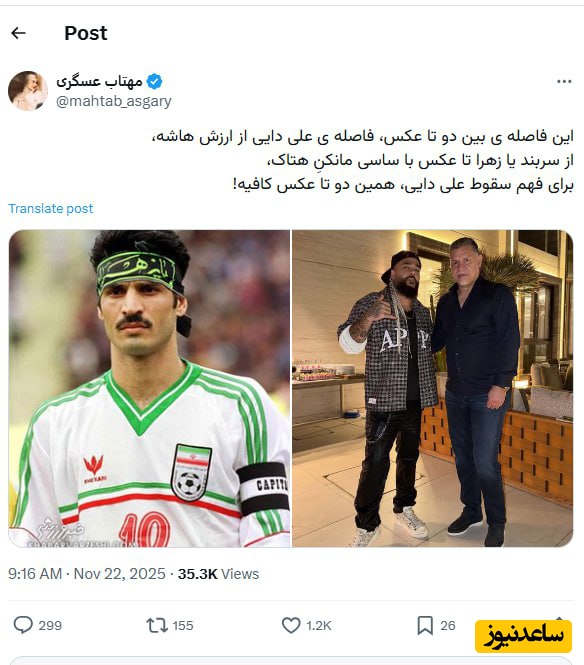Open the left photo of footballer
This screenshot has width=584, height=665.
pyautogui.click(x=149, y=388)
